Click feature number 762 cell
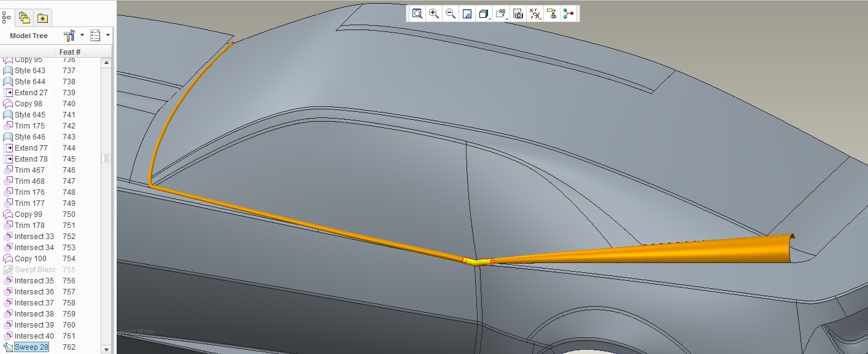 69,347
